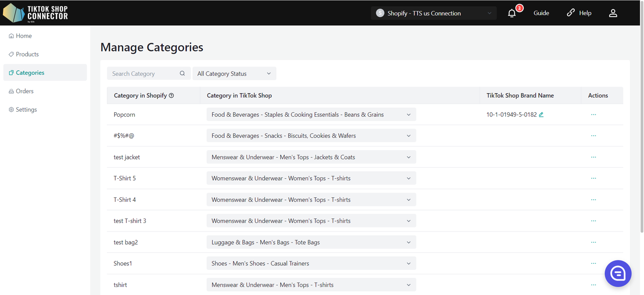644x295 pixels.
Task: Click the search magnifier icon
Action: pyautogui.click(x=182, y=73)
